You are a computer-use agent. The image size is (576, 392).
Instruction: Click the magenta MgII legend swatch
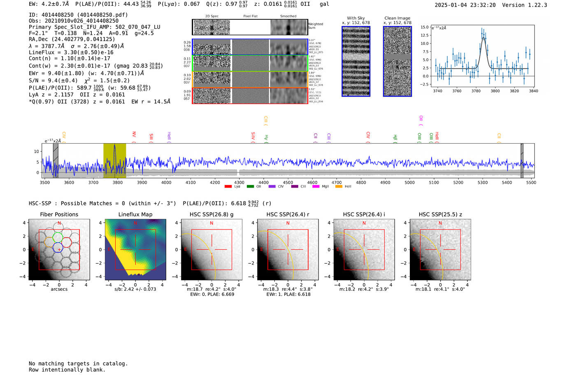pyautogui.click(x=316, y=186)
